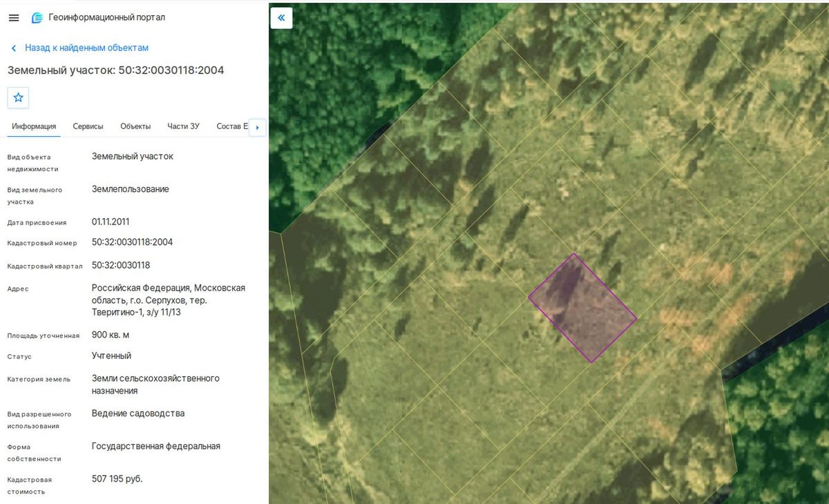Click the back arrow beside Назад к найденным объектам

click(x=13, y=48)
